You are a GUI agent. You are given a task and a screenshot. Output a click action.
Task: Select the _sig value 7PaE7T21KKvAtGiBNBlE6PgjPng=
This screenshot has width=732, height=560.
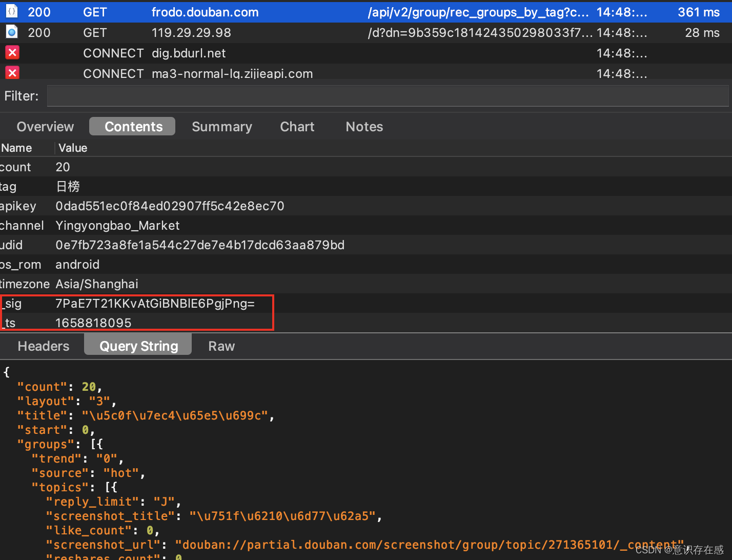pyautogui.click(x=155, y=303)
